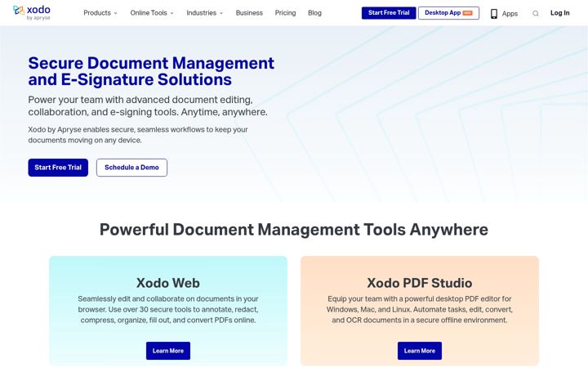Open the Business page

249,13
